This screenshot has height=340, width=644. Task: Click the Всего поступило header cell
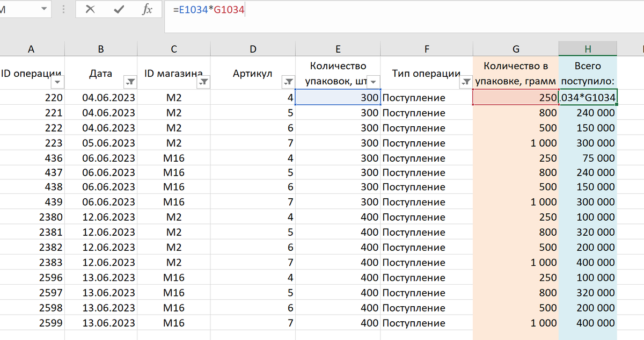[587, 74]
